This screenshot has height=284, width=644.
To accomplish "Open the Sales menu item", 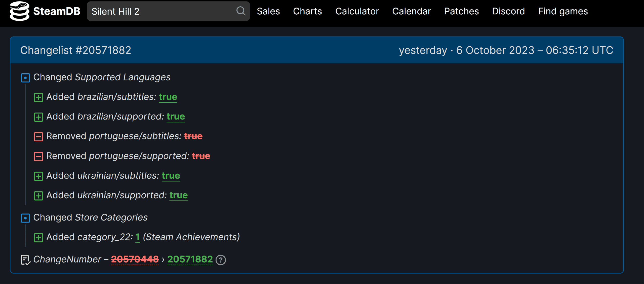I will (268, 11).
